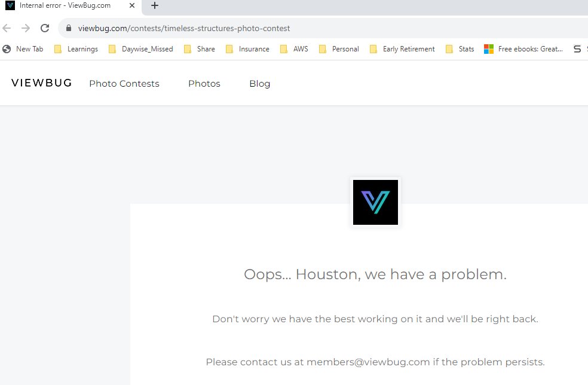Go back to the previous page
Screen dimensions: 588x385
click(x=6, y=28)
